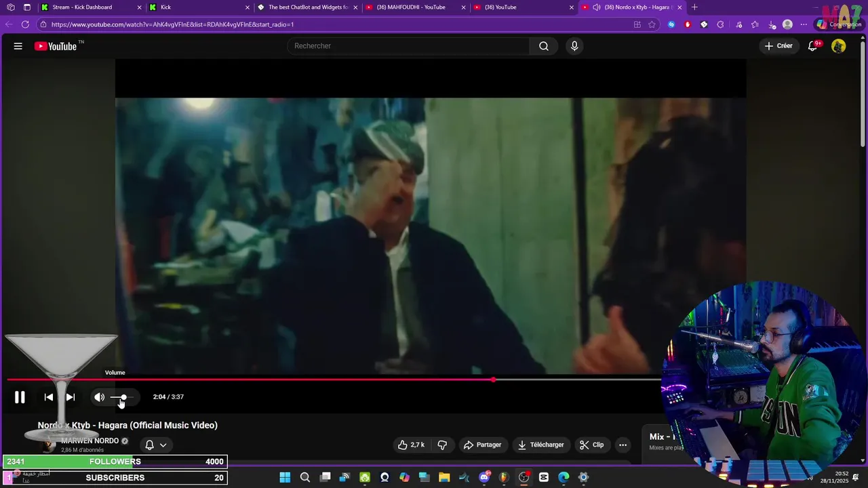
Task: Close the Stream - Kick Dashboard tab
Action: click(x=140, y=7)
